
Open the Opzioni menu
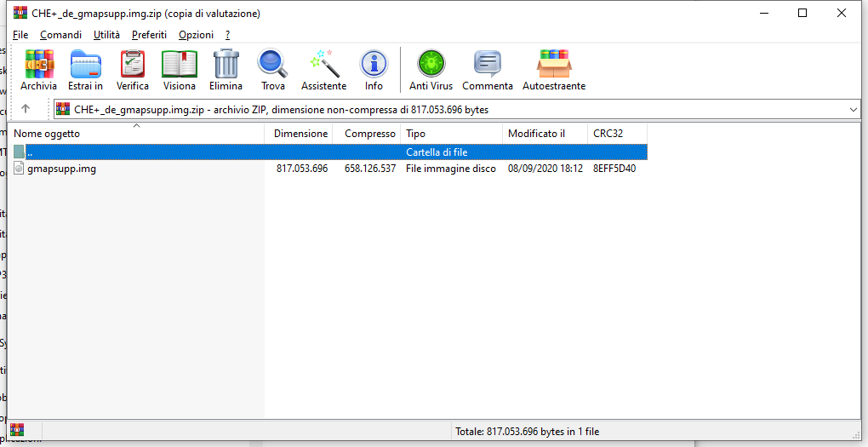coord(196,35)
